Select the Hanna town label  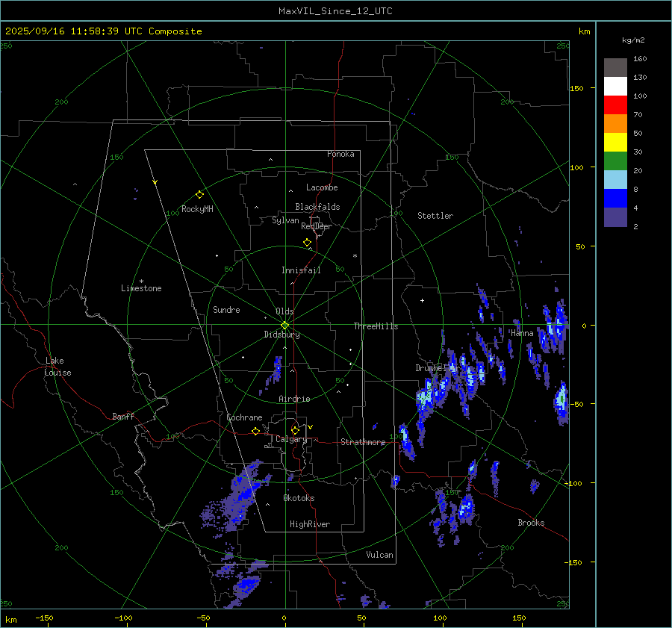(522, 333)
